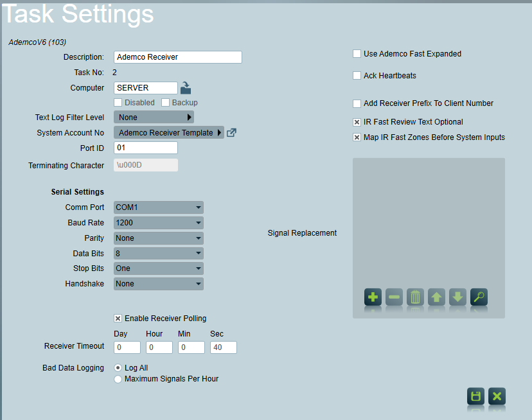Screen dimensions: 532x420
Task: Toggle the Backup checkbox
Action: pos(165,103)
